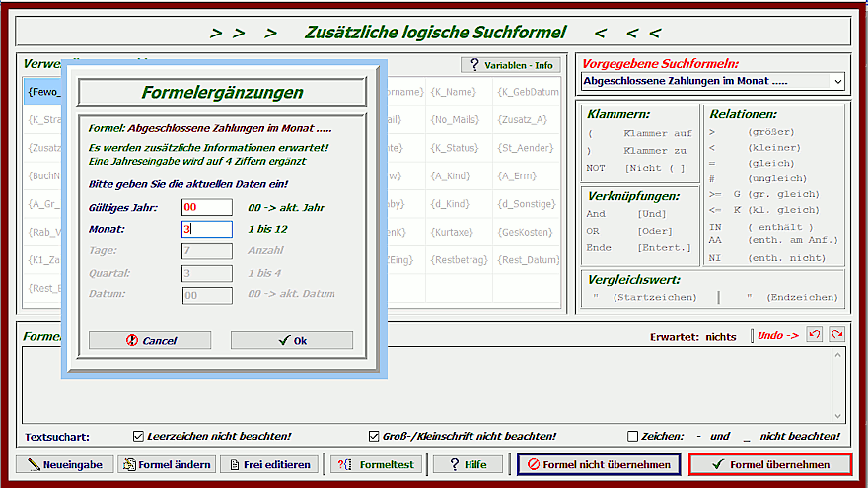Click the redo arrow icon
The image size is (868, 488).
[x=836, y=336]
